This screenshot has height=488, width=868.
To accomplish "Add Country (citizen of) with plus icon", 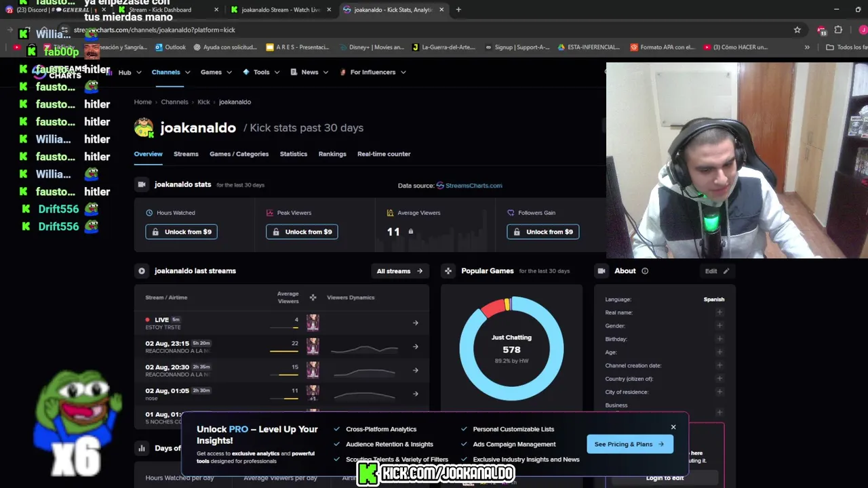I will click(x=719, y=379).
